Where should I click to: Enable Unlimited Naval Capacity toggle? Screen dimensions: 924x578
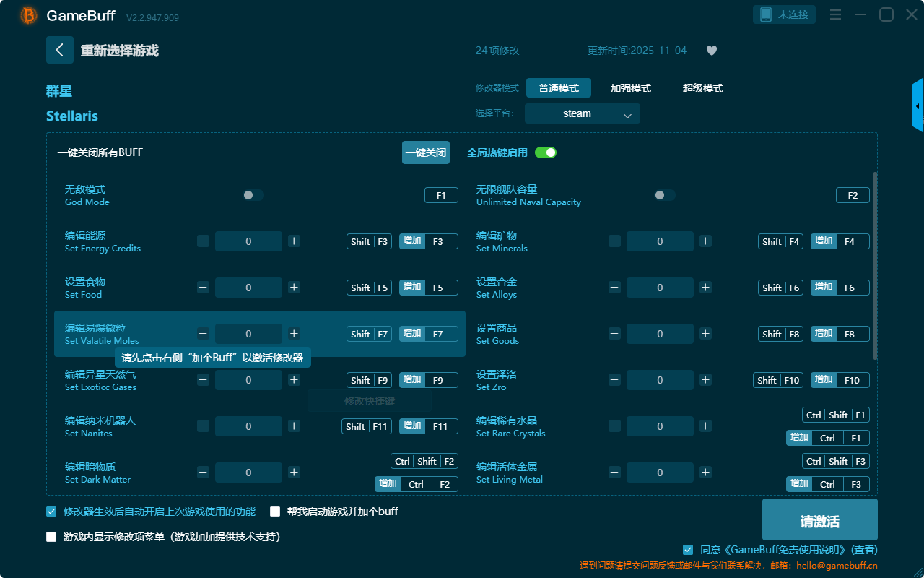pos(665,195)
